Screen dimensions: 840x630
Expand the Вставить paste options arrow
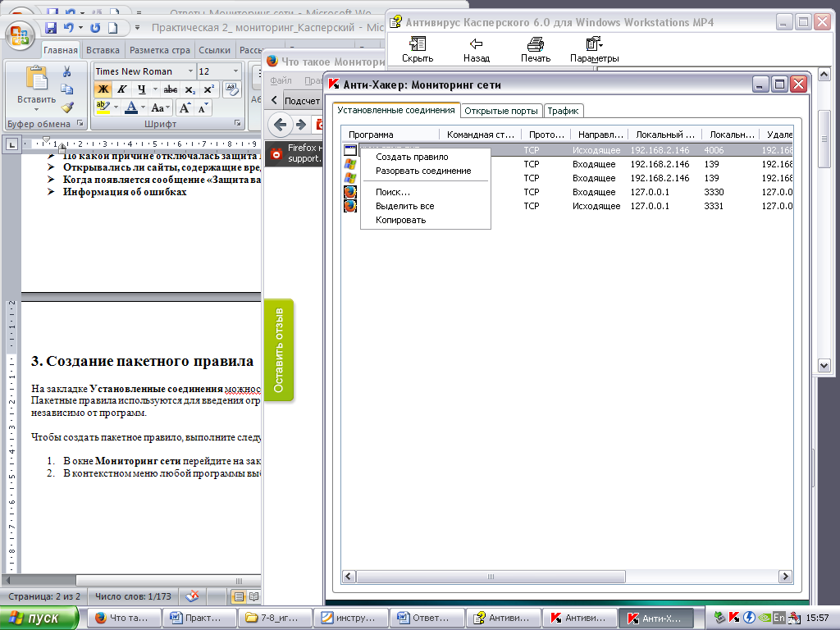pyautogui.click(x=36, y=110)
